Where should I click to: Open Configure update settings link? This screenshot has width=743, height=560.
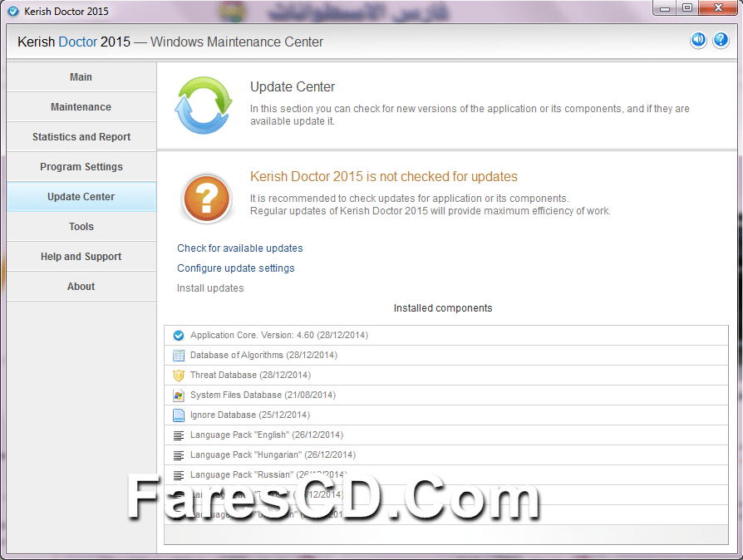click(x=235, y=268)
